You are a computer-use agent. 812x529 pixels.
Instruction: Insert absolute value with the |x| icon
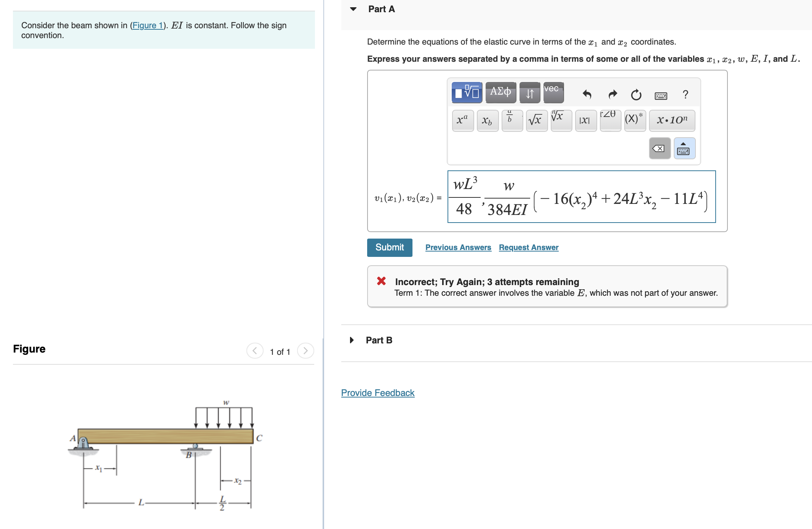585,120
